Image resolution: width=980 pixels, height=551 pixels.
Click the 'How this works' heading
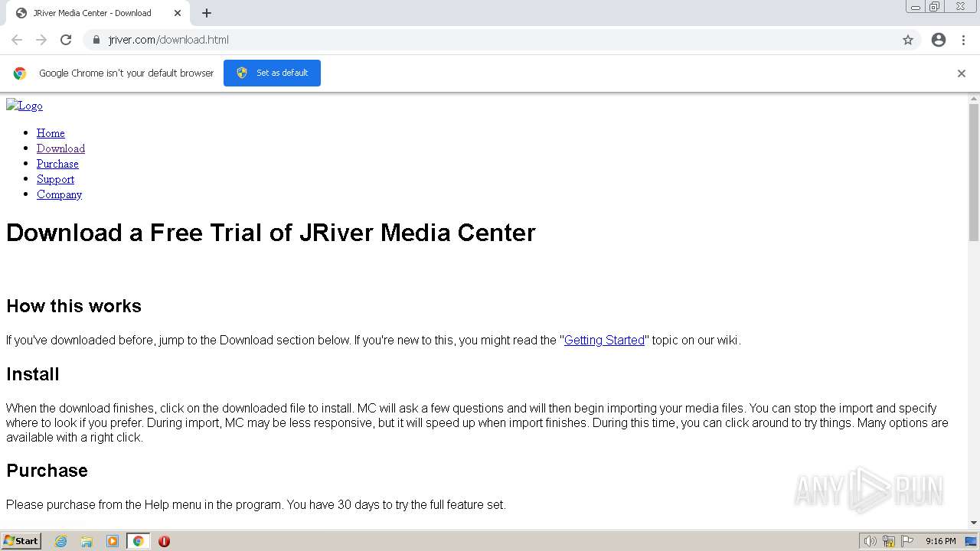[x=73, y=306]
